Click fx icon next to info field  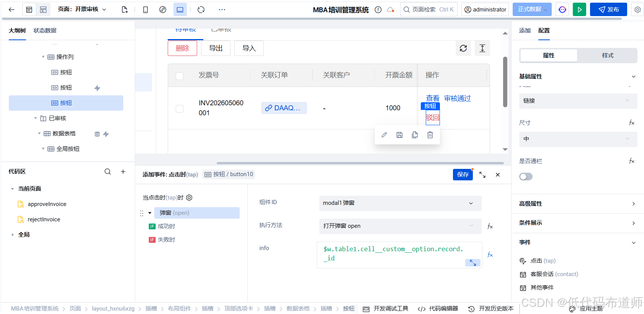click(490, 255)
